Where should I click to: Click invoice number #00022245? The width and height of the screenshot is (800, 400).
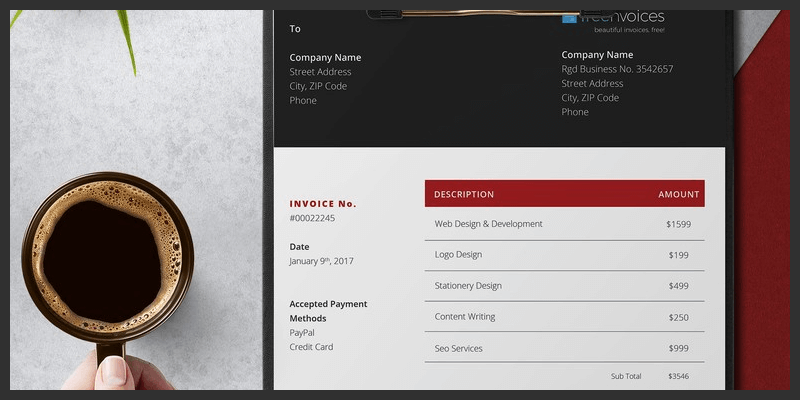coord(312,218)
